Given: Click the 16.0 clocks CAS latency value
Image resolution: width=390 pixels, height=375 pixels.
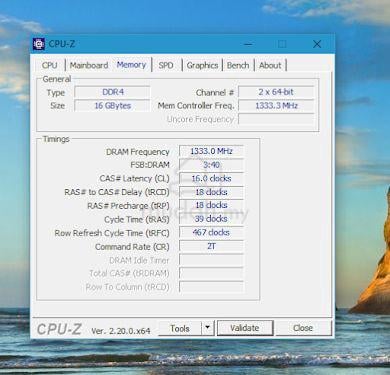Looking at the screenshot, I should 211,178.
